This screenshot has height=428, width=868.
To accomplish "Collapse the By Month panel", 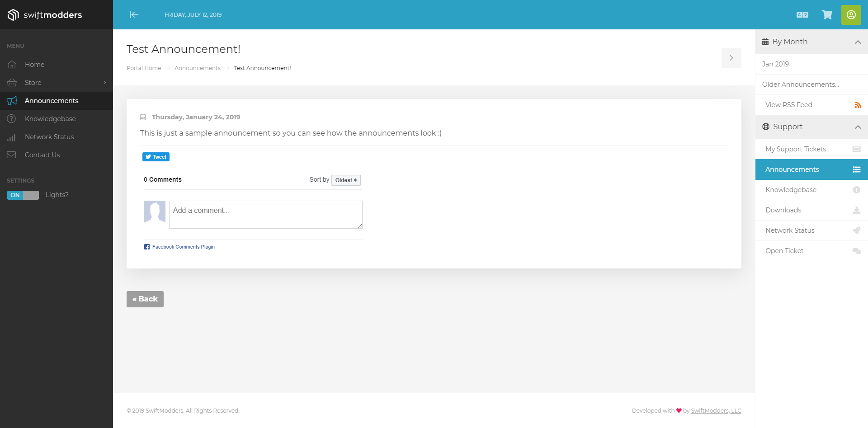I will pyautogui.click(x=858, y=42).
